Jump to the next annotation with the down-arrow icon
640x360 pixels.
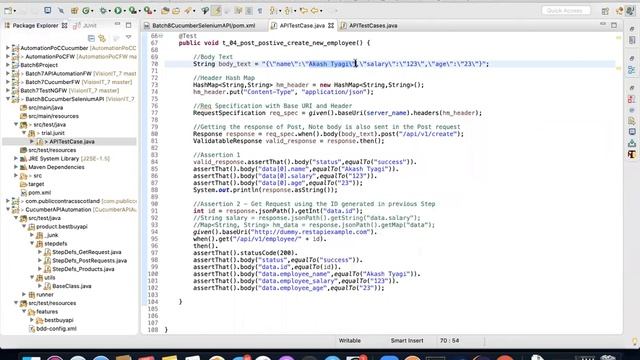tap(272, 11)
